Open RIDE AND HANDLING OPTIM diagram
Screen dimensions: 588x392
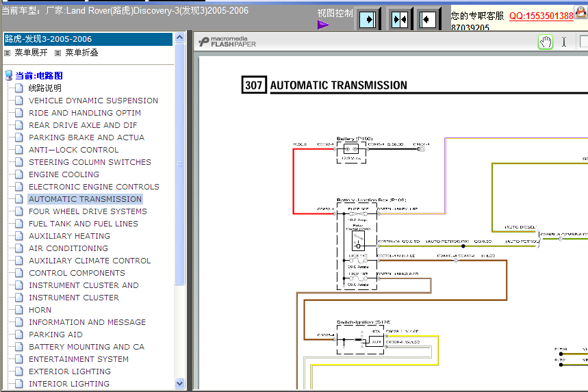coord(85,113)
